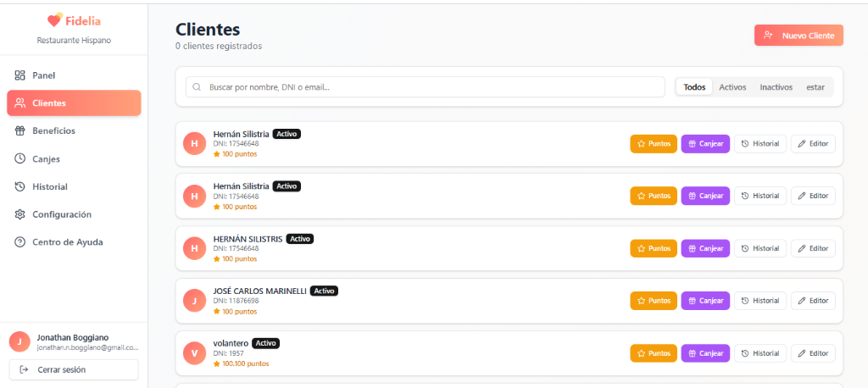Click star icon in volantero's Puntos button
Viewport: 868px width, 388px height.
click(x=642, y=353)
